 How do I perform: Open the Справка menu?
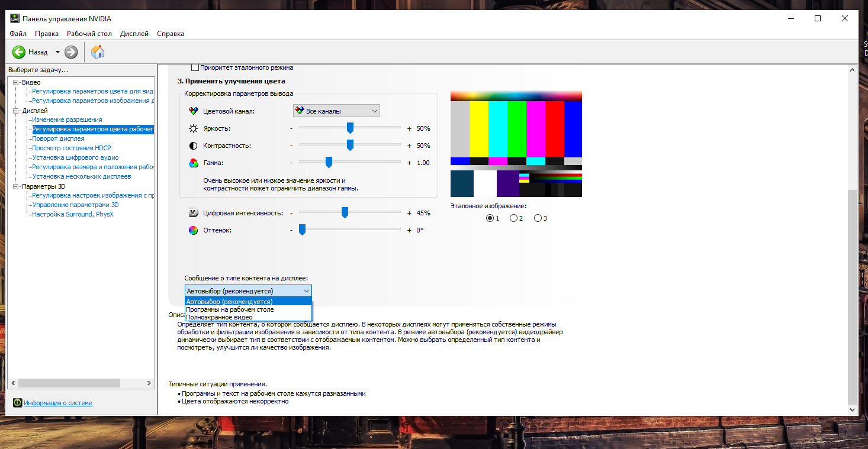pyautogui.click(x=171, y=34)
